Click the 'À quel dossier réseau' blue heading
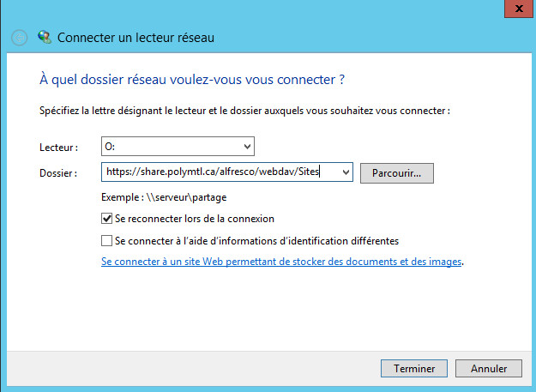This screenshot has height=392, width=536. tap(192, 80)
